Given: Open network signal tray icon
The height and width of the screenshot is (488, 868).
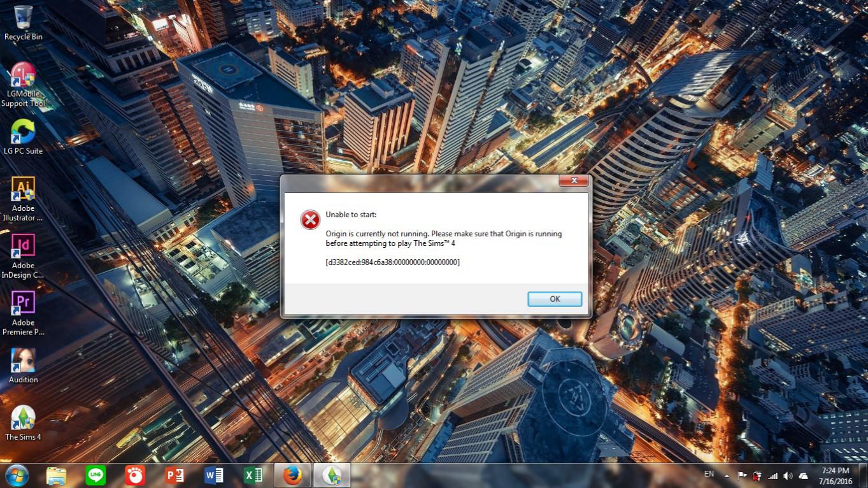Looking at the screenshot, I should [x=772, y=476].
